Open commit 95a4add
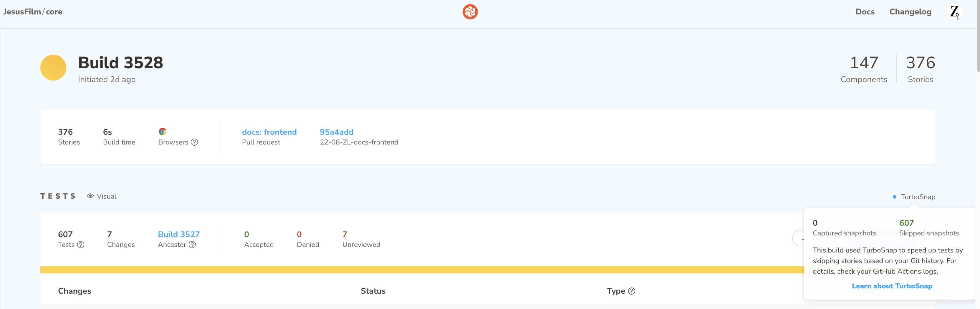 (336, 132)
